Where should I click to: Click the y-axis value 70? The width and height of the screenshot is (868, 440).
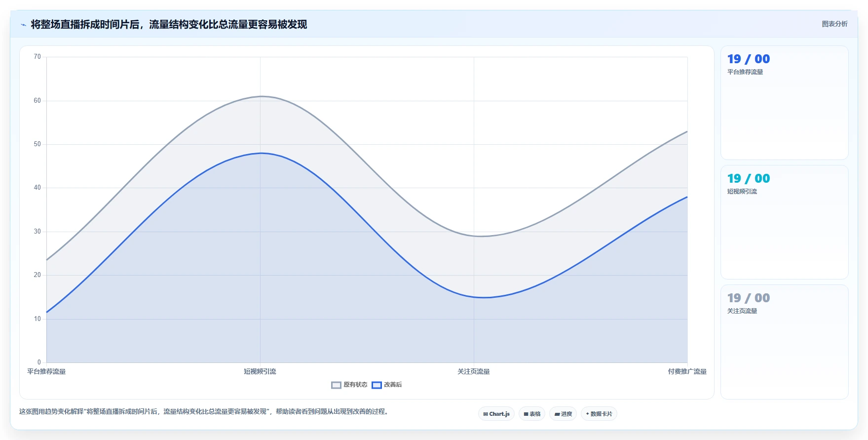point(38,57)
